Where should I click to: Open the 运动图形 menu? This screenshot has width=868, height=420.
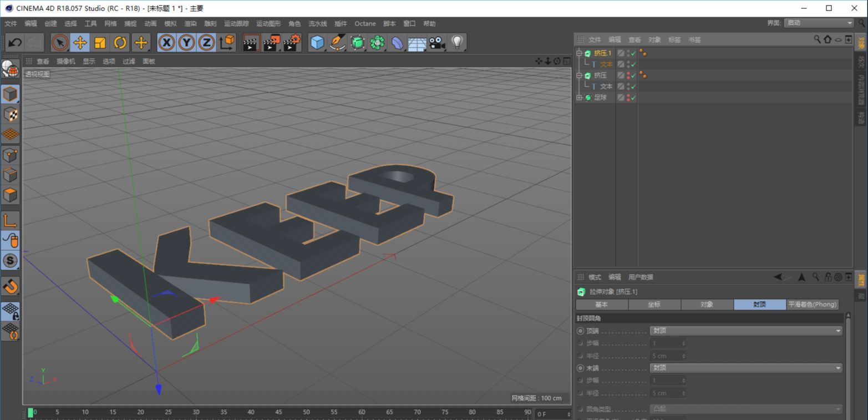(268, 23)
